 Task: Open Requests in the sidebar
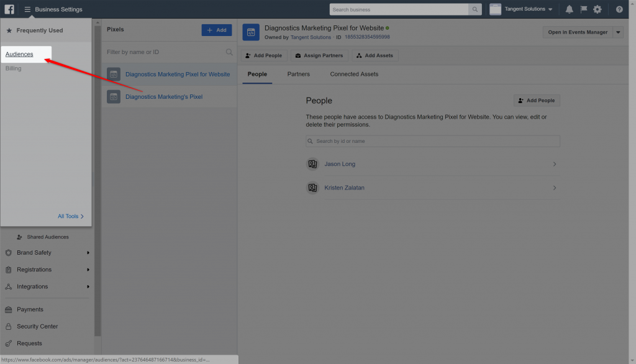29,344
